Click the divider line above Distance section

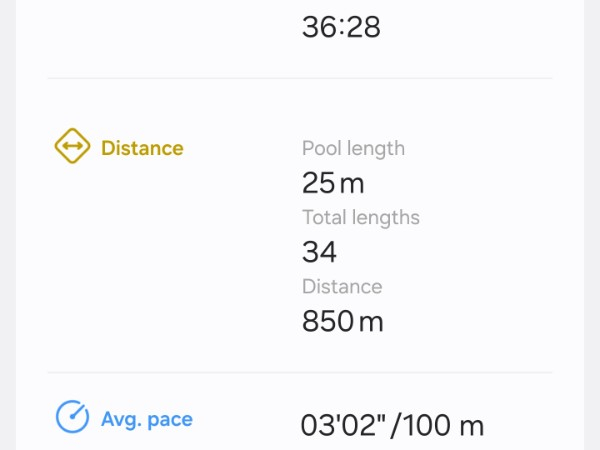click(300, 78)
